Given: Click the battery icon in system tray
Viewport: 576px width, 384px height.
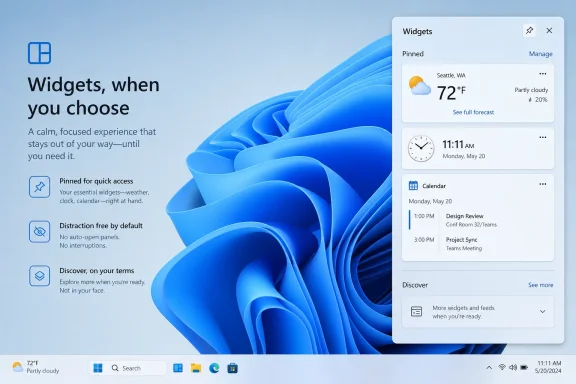Looking at the screenshot, I should [x=524, y=367].
